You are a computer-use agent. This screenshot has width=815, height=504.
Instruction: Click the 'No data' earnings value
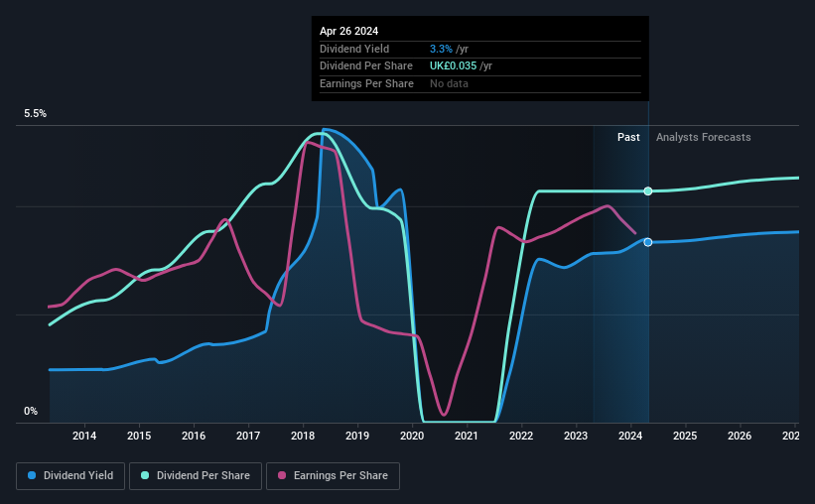coord(449,83)
